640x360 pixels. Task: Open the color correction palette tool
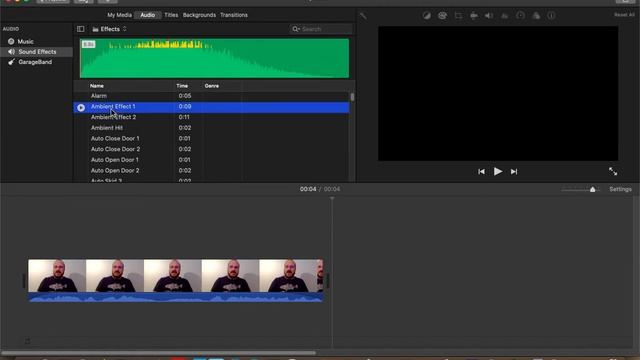click(x=442, y=16)
